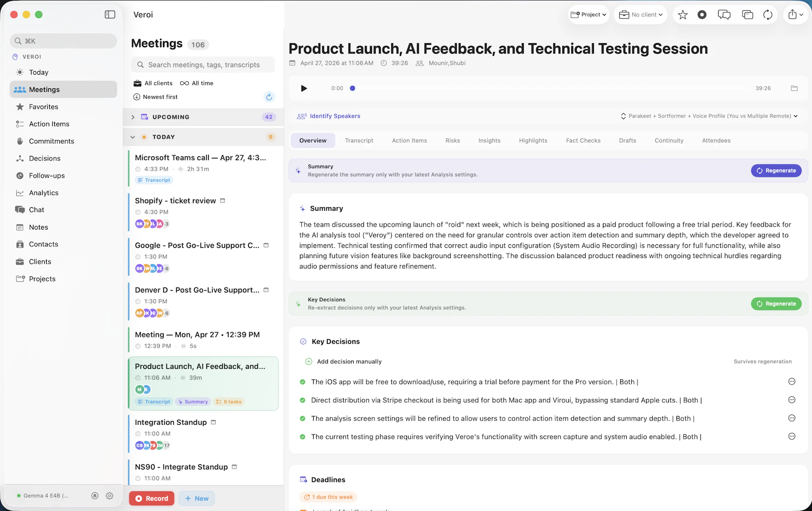Image resolution: width=812 pixels, height=511 pixels.
Task: Open the Integration Standup meeting
Action: click(203, 433)
